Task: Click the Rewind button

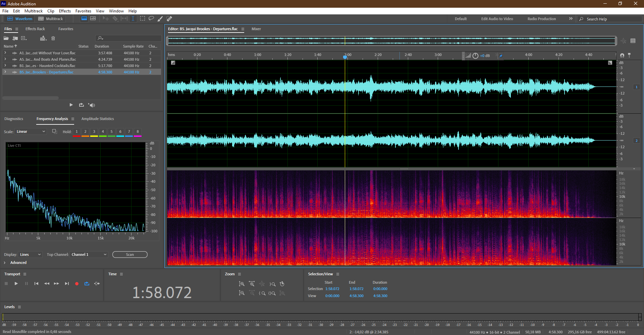Action: coord(47,284)
